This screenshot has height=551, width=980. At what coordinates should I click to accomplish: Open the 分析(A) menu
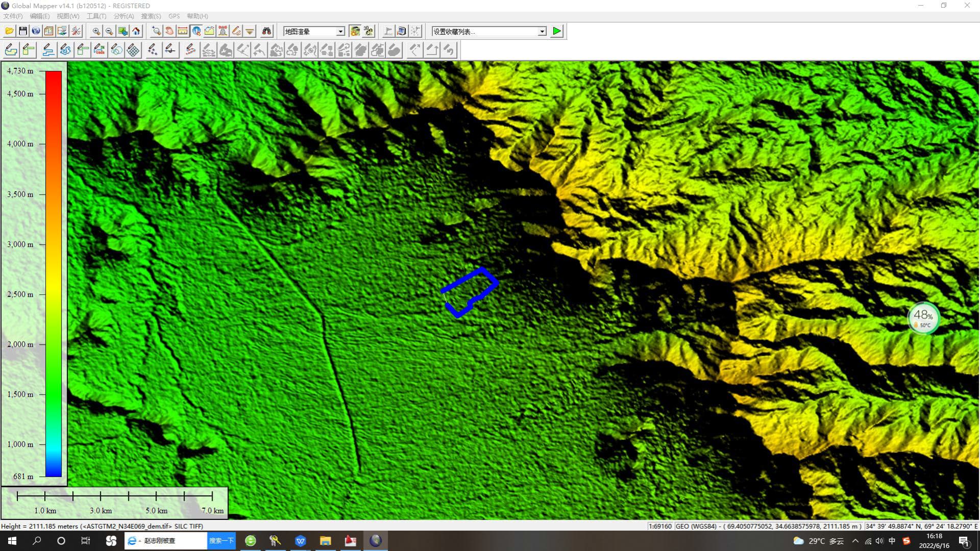pos(124,16)
